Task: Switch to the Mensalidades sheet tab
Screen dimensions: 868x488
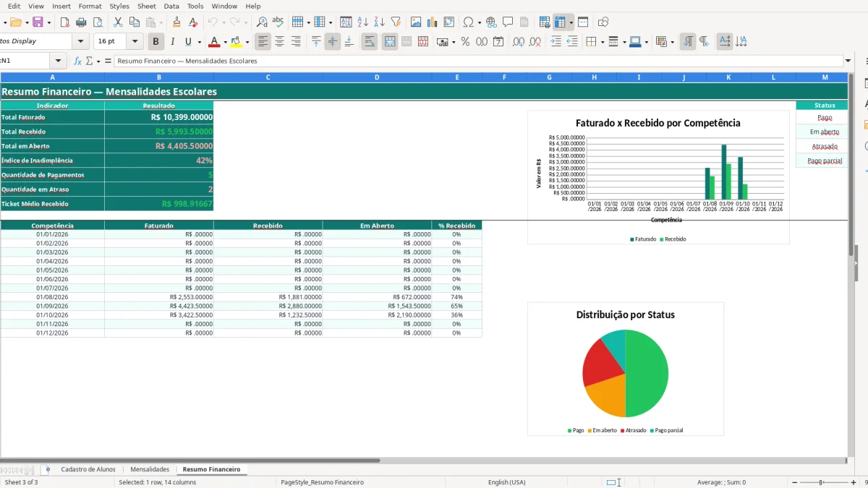Action: 150,469
